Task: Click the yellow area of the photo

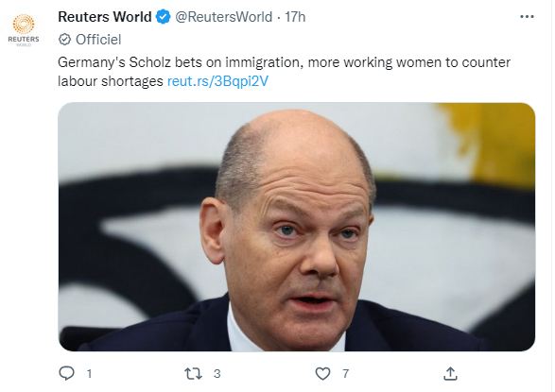Action: [495, 142]
